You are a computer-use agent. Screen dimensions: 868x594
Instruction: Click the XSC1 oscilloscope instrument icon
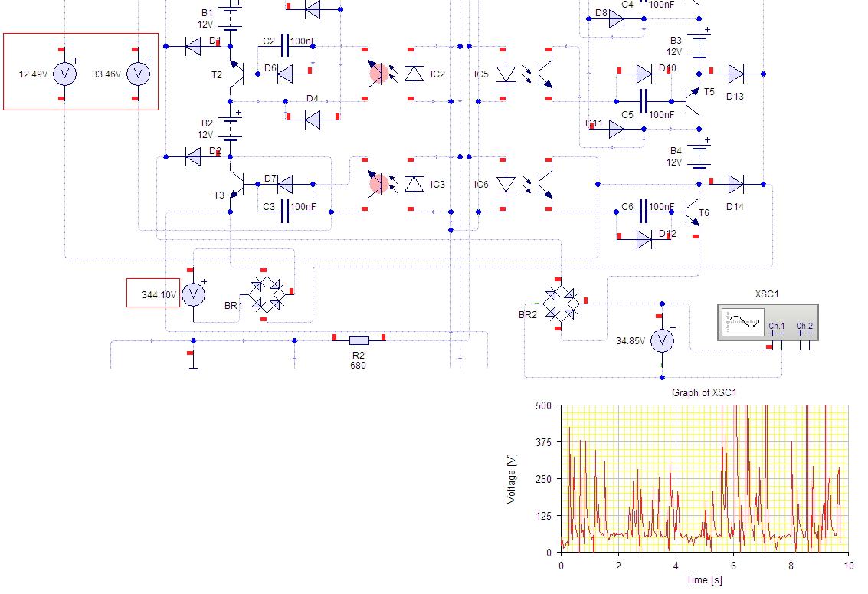[x=768, y=322]
